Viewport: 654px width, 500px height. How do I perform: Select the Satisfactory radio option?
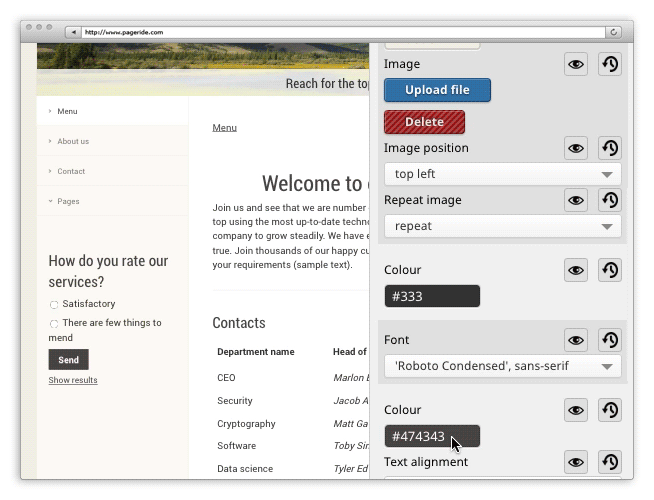[x=54, y=304]
